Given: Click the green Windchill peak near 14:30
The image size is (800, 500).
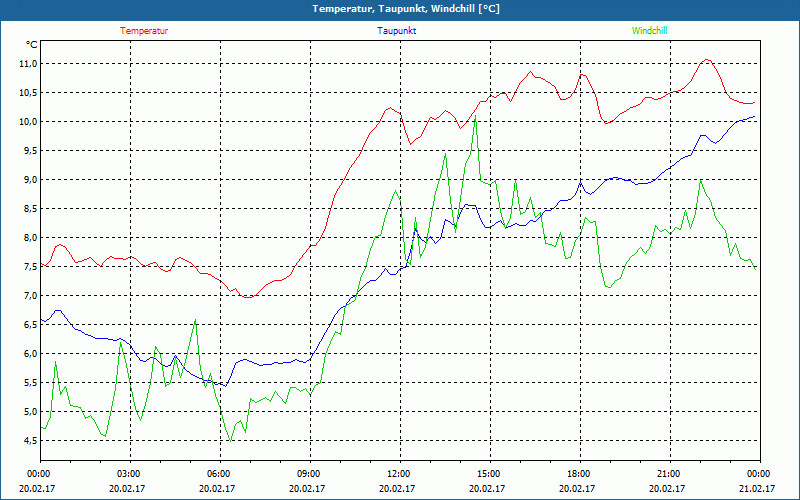Looking at the screenshot, I should point(476,116).
